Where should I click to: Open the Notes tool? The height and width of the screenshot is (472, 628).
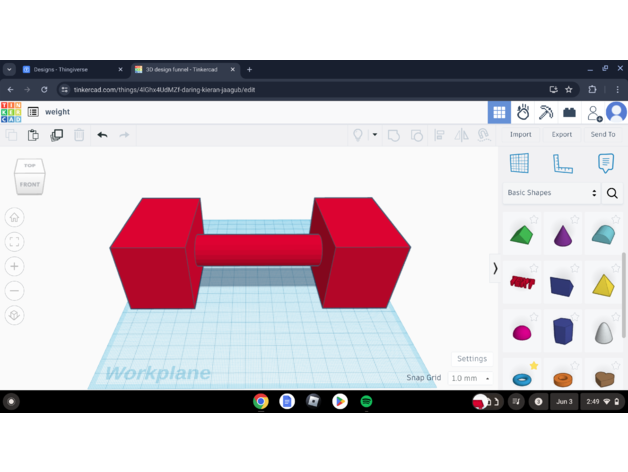[x=605, y=163]
